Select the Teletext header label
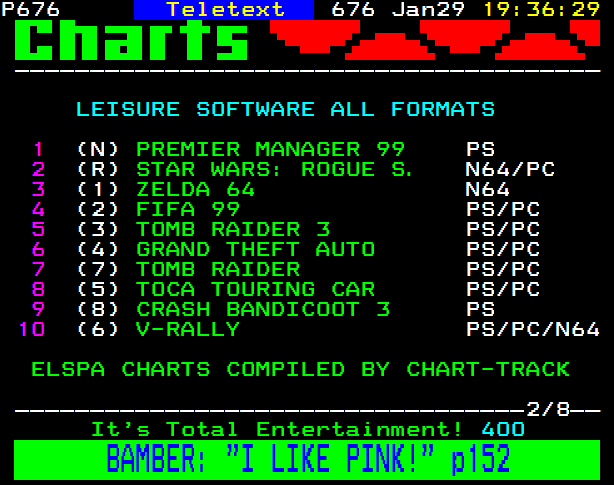This screenshot has height=485, width=614. pyautogui.click(x=226, y=9)
